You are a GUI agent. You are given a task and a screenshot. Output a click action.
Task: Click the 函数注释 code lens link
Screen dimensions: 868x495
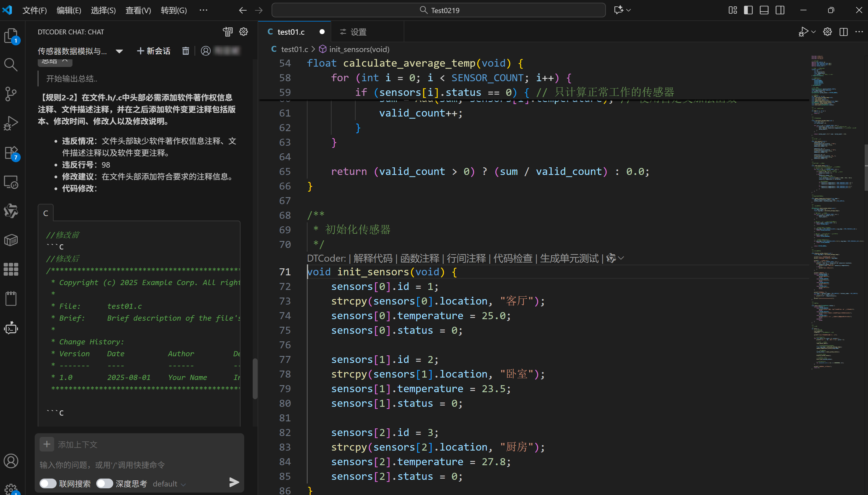coord(420,258)
